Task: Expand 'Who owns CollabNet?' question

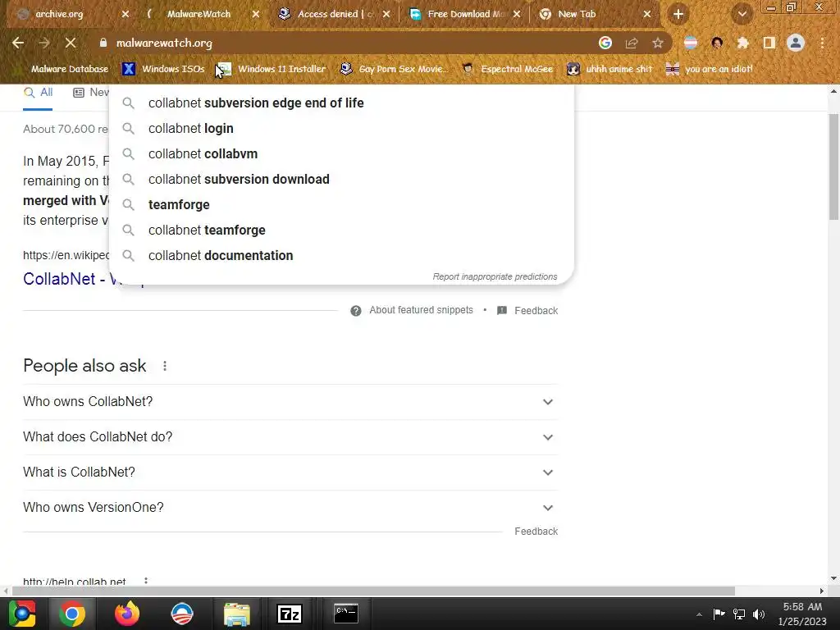Action: [290, 402]
